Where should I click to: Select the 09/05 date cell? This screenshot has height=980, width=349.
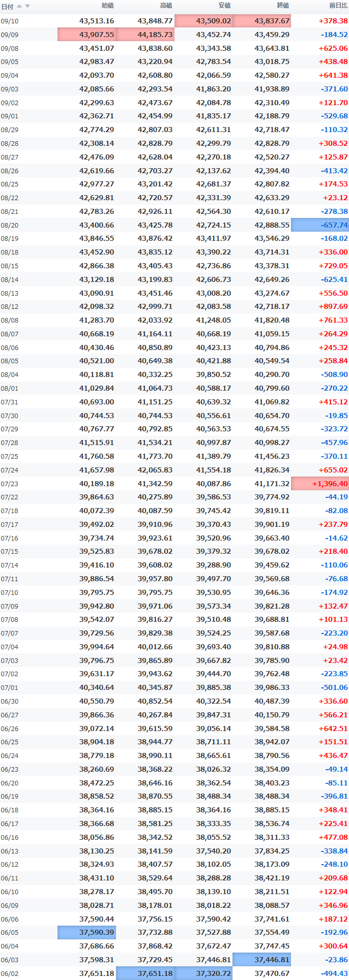[9, 62]
